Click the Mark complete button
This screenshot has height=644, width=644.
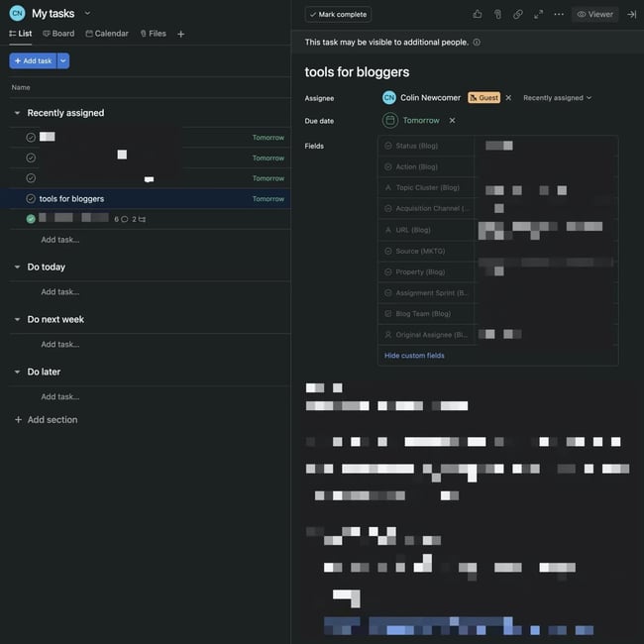point(338,15)
